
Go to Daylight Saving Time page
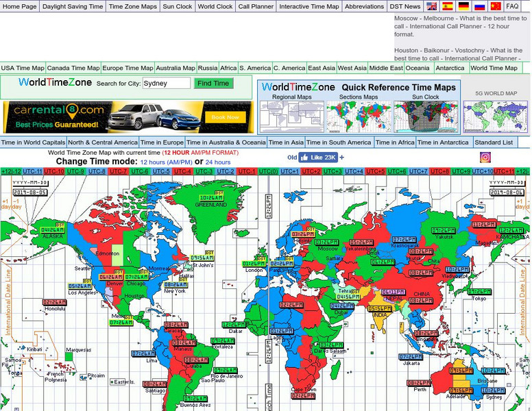73,6
